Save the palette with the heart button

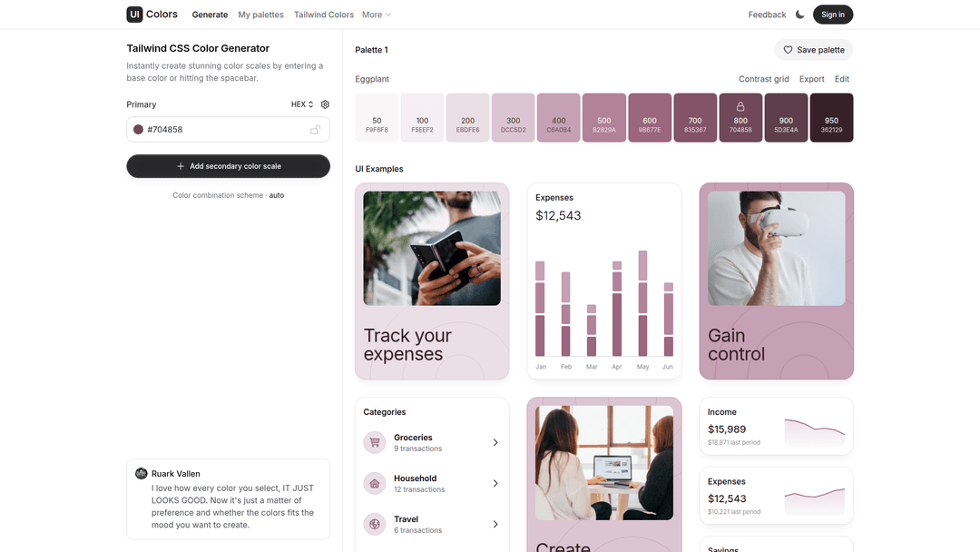[814, 50]
